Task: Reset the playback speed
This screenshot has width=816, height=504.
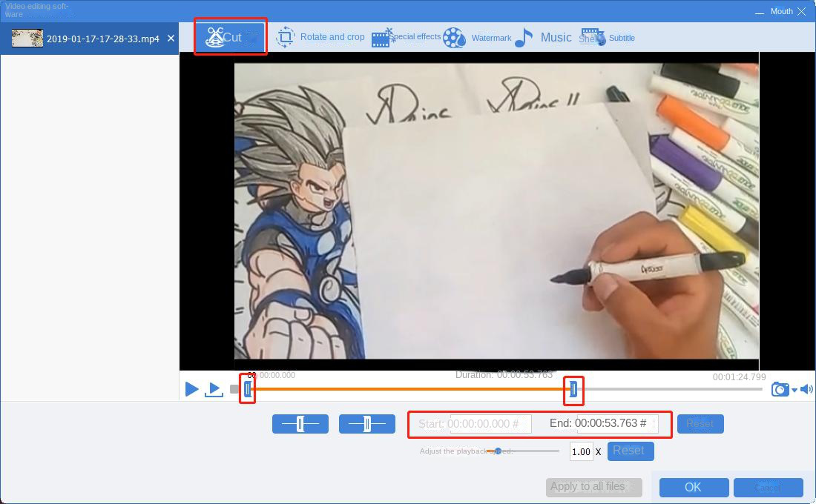Action: click(x=631, y=451)
